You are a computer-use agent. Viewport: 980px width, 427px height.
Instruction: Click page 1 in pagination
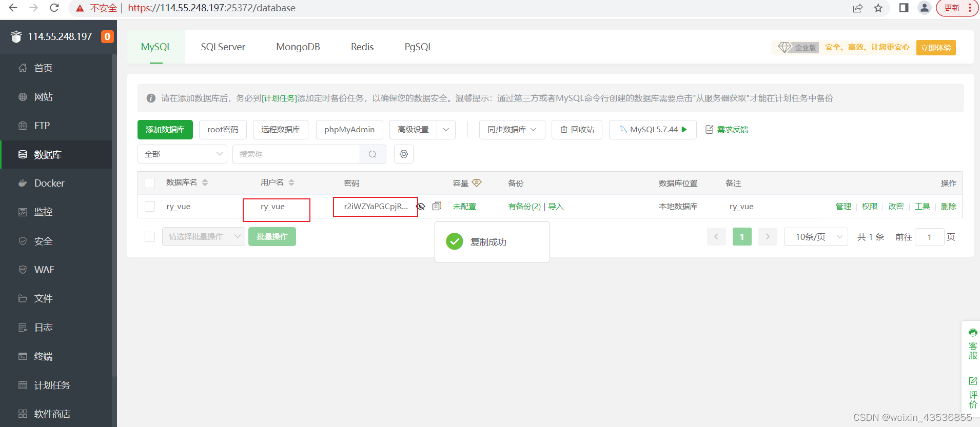[742, 237]
